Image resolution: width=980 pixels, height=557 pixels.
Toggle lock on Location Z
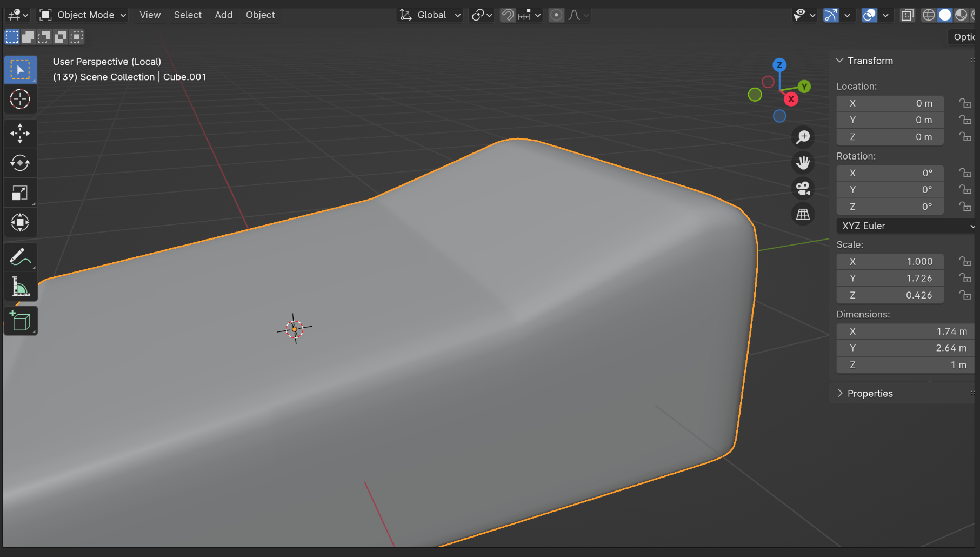[x=965, y=137]
